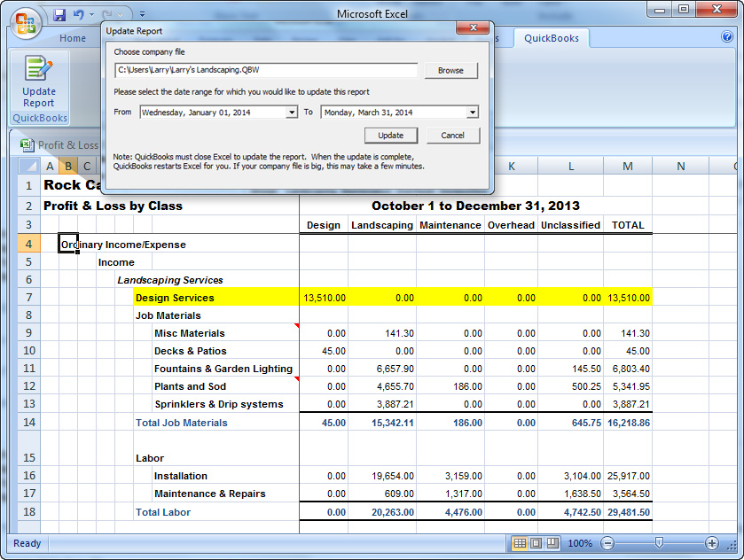The height and width of the screenshot is (560, 744).
Task: Switch to the Home ribbon tab
Action: pyautogui.click(x=73, y=38)
